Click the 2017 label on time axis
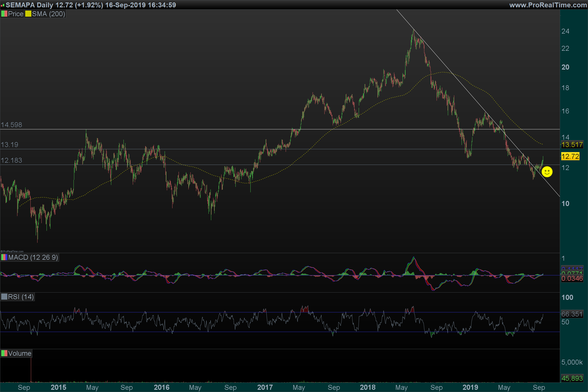This screenshot has height=392, width=588. click(265, 387)
